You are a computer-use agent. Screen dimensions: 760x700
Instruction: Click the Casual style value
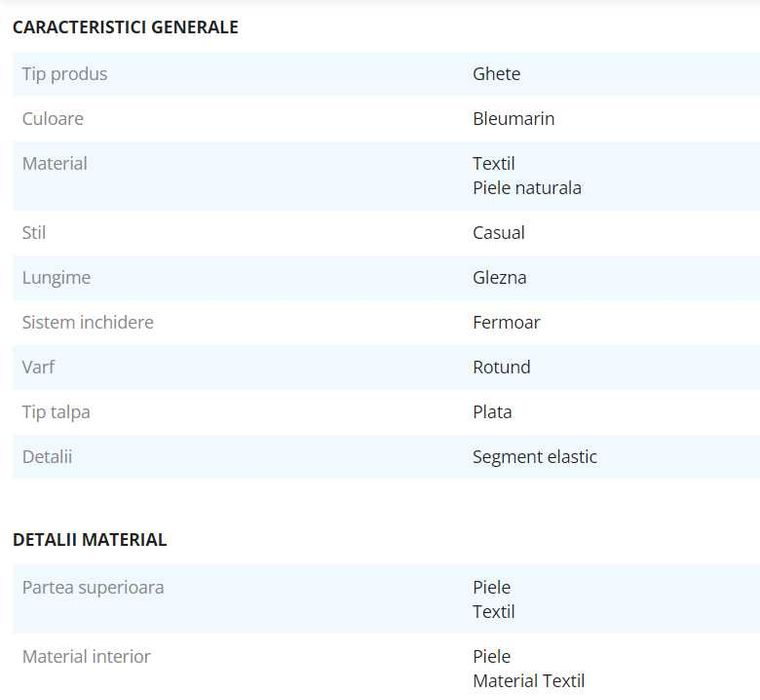(x=499, y=233)
